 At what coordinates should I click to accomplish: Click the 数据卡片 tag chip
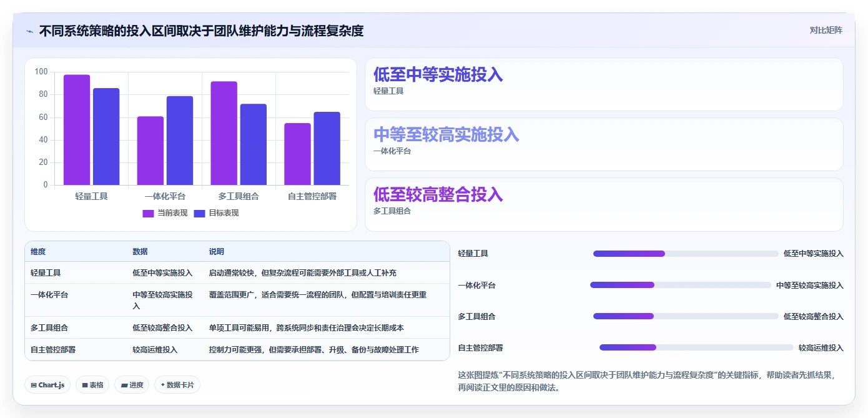click(177, 385)
